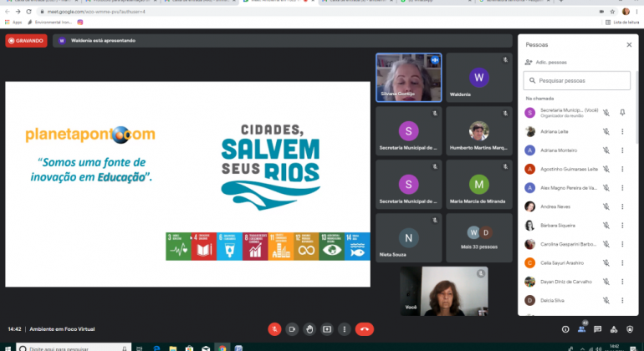Open options menu for Bárbara Siqueira
Screen dimensions: 644x351
pyautogui.click(x=622, y=226)
